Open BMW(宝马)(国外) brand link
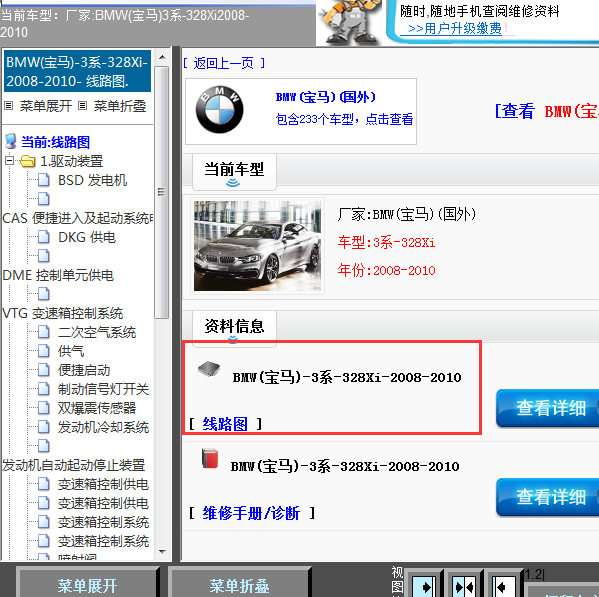Screen dimensions: 599x597 pyautogui.click(x=326, y=97)
